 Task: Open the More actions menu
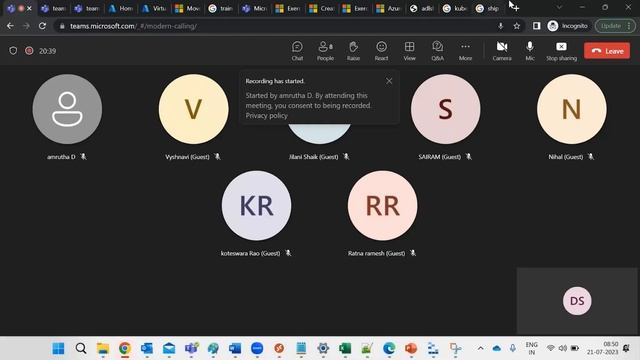[x=465, y=51]
